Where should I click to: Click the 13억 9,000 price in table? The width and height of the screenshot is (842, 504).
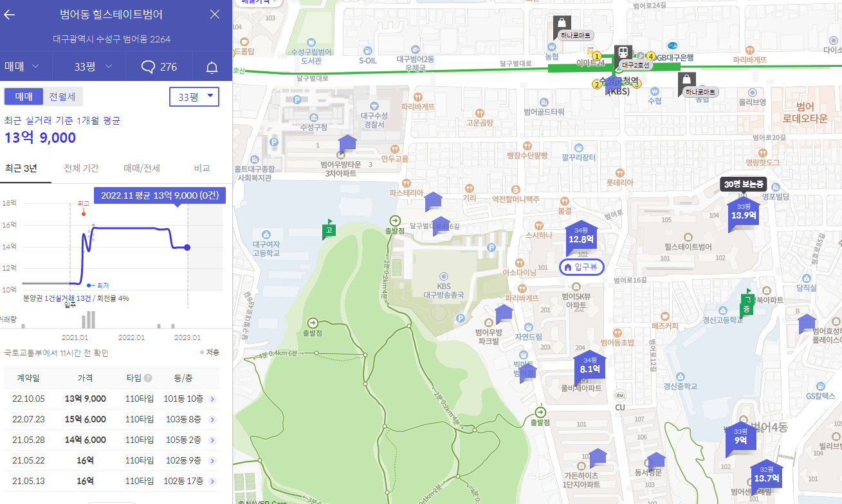pos(85,399)
